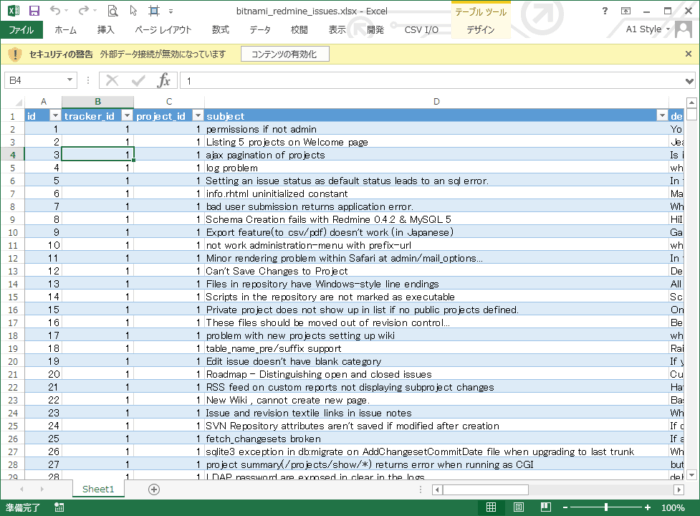Screen dimensions: 700x516
Task: Open the ファイル tab
Action: [21, 30]
